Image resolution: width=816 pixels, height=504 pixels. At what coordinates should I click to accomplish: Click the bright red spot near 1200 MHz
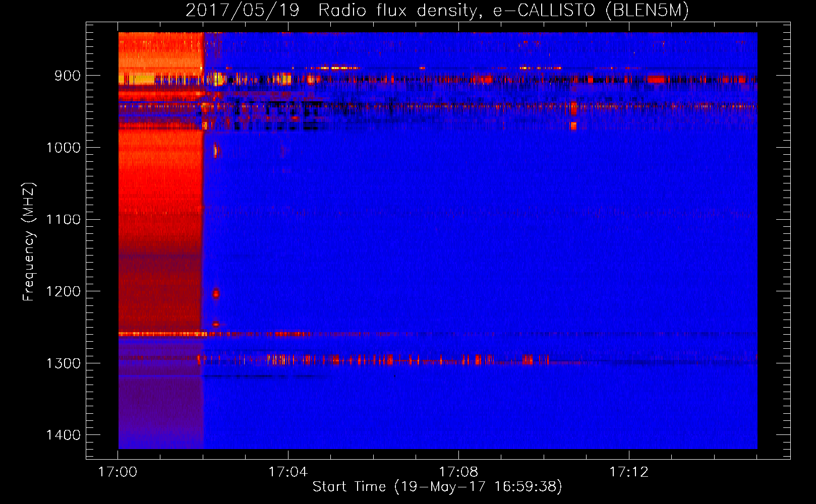(216, 293)
